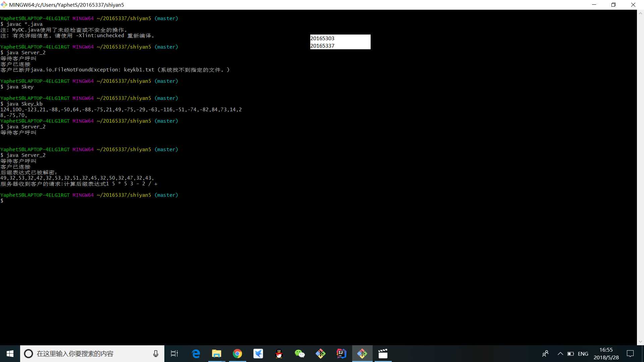Click the 20165337 text in white box
The height and width of the screenshot is (362, 644).
322,46
